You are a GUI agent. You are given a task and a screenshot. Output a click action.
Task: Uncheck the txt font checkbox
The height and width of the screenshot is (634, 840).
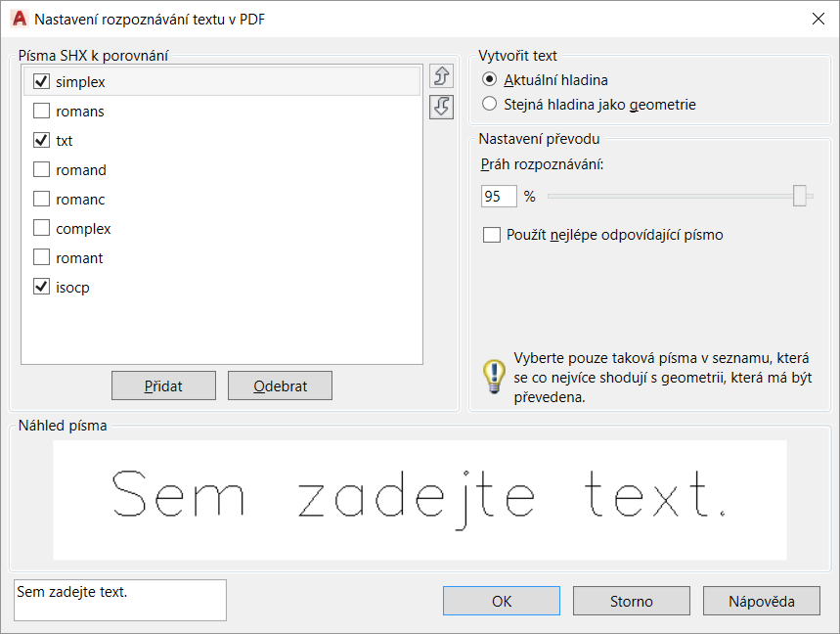tap(41, 141)
